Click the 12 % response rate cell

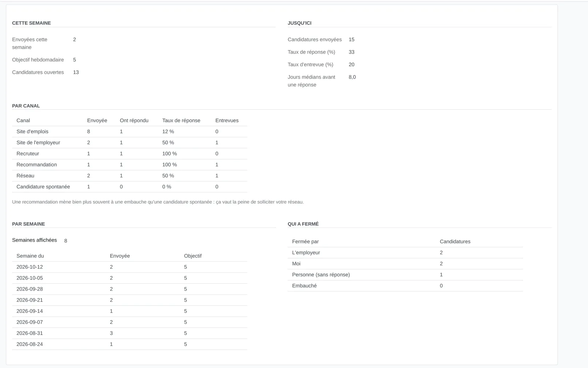click(168, 131)
